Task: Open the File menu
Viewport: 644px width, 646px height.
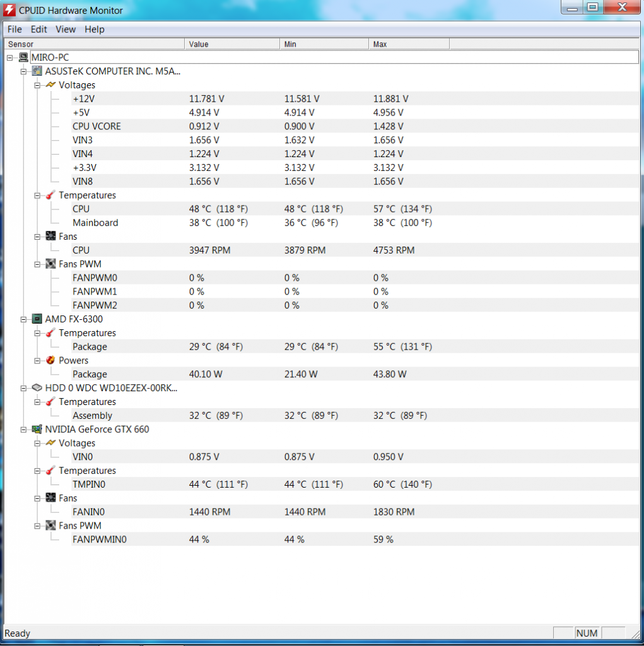Action: point(15,29)
